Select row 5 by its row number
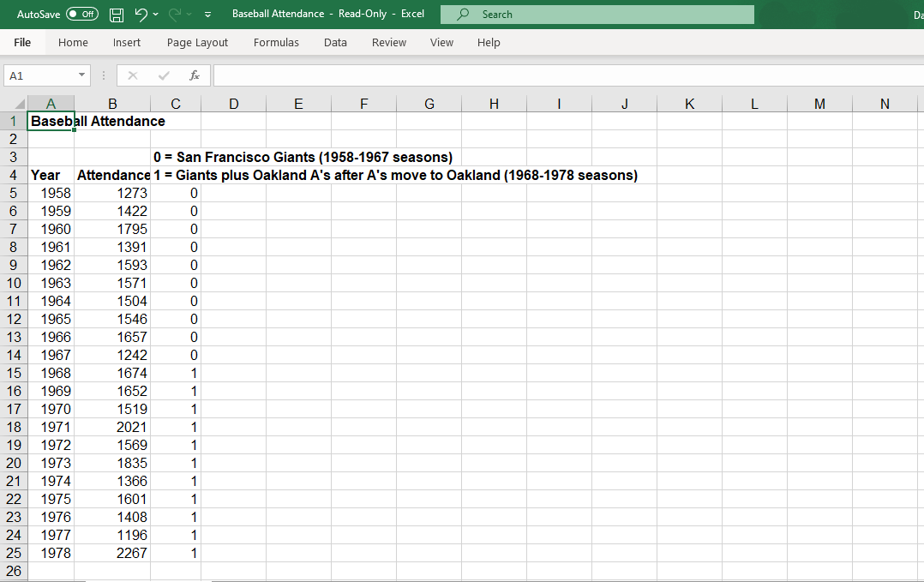The width and height of the screenshot is (924, 582). [x=14, y=193]
